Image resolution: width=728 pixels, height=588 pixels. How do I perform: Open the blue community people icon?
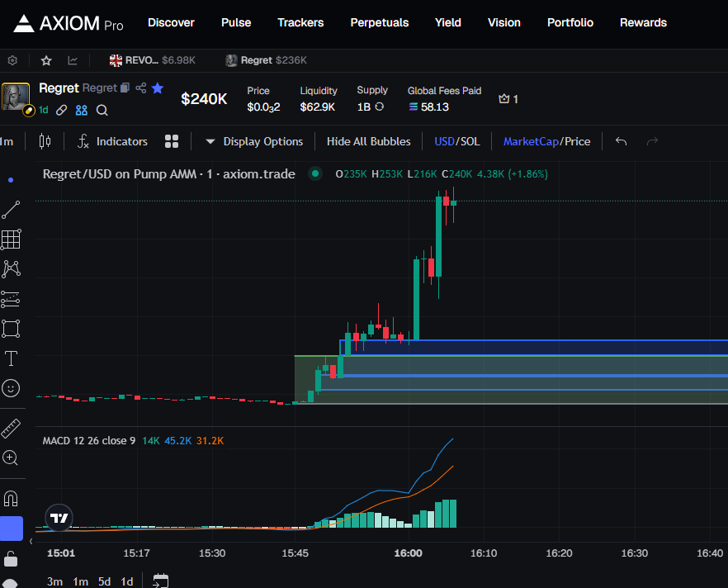point(82,110)
